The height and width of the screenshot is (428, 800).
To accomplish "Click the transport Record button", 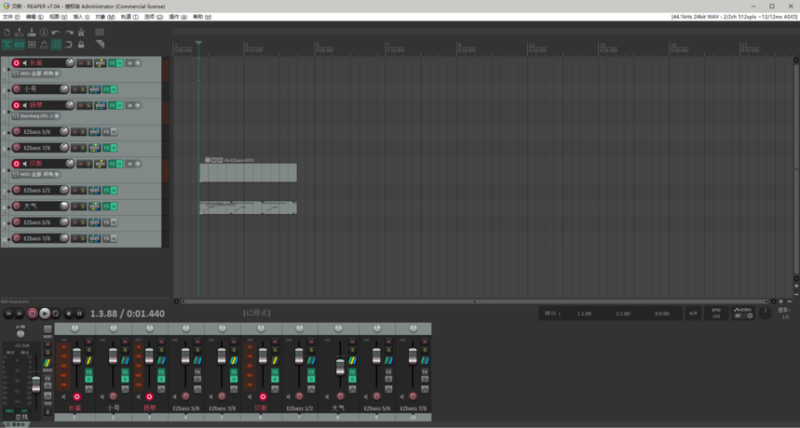I will tap(33, 313).
